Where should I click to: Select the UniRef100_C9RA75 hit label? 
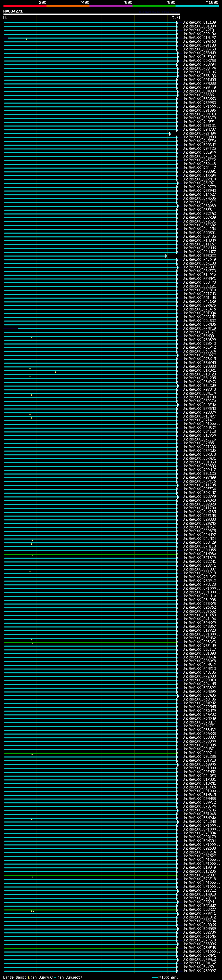[x=199, y=305]
